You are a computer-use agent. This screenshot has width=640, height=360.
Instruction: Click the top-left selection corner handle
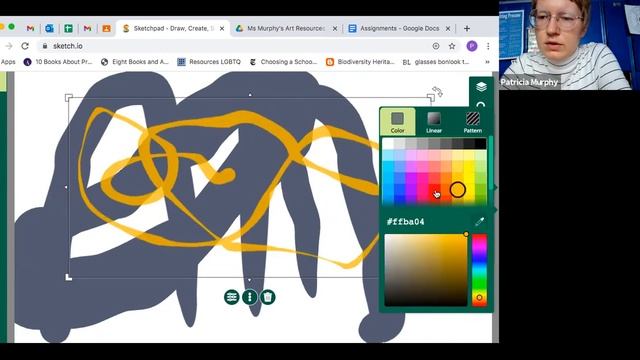[69, 98]
